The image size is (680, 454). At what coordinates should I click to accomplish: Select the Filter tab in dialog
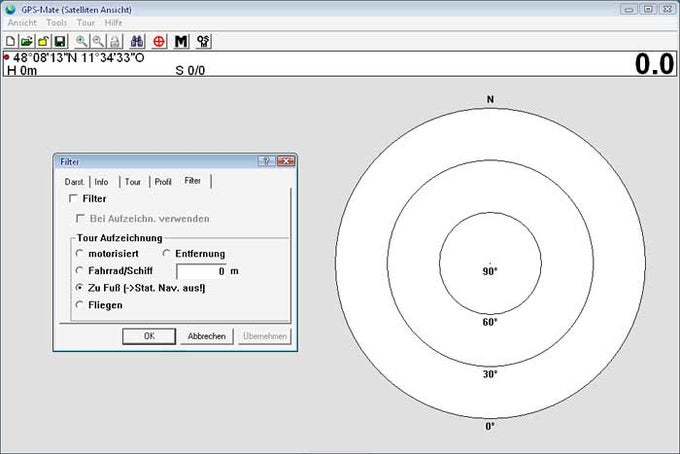pos(193,180)
